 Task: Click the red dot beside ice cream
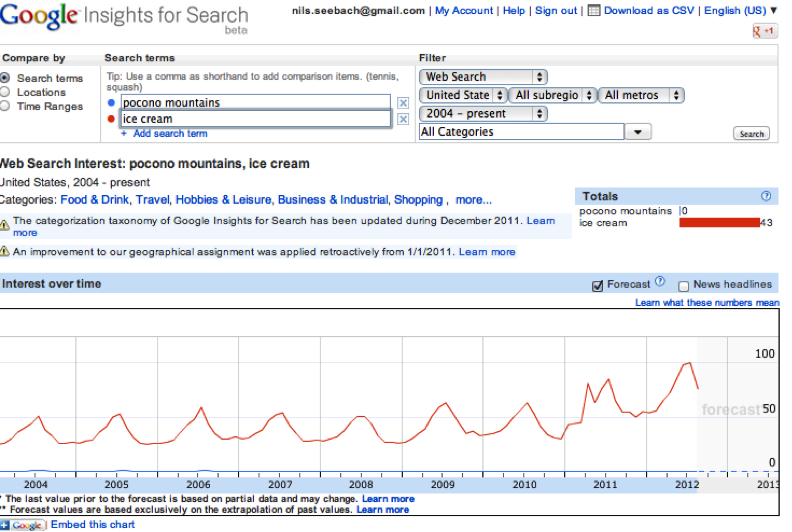click(112, 119)
